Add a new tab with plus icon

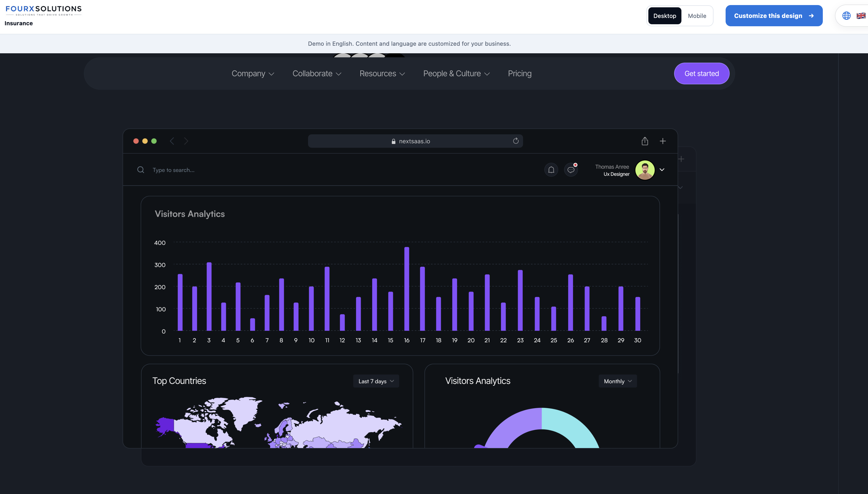click(663, 141)
